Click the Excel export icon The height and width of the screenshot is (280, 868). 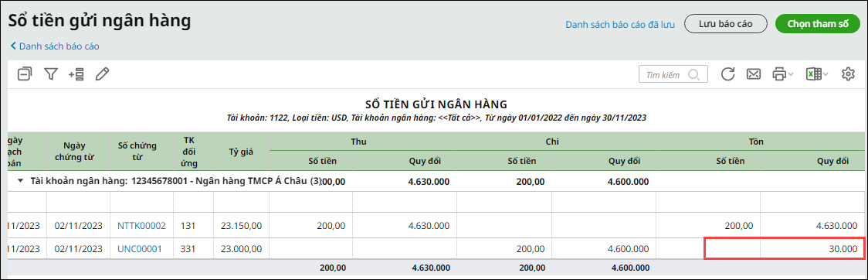(813, 74)
